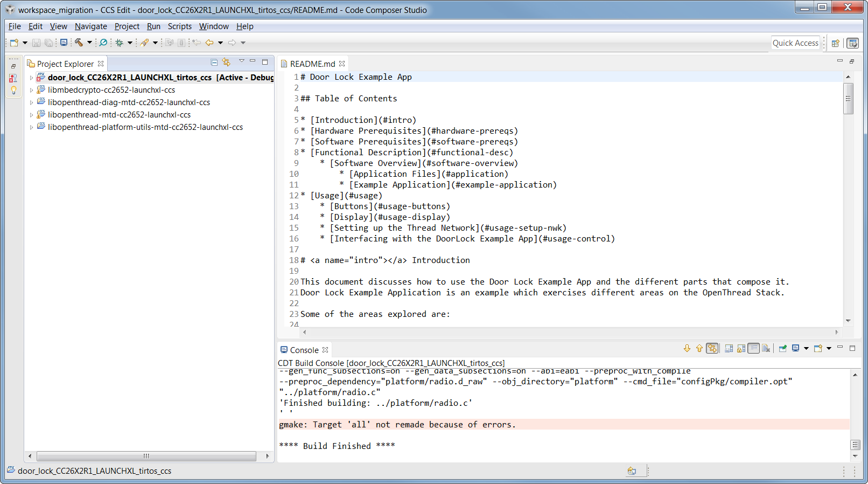Expand libmbedcrypto-cc2652-launchxl-ccs project
Screen dimensions: 868x484
click(x=31, y=90)
